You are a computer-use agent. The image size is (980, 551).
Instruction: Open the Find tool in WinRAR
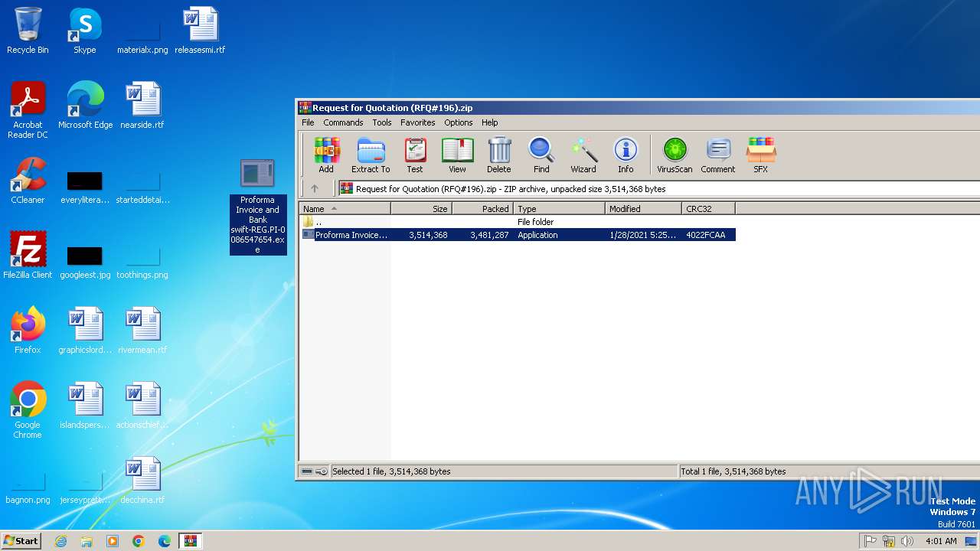point(541,155)
